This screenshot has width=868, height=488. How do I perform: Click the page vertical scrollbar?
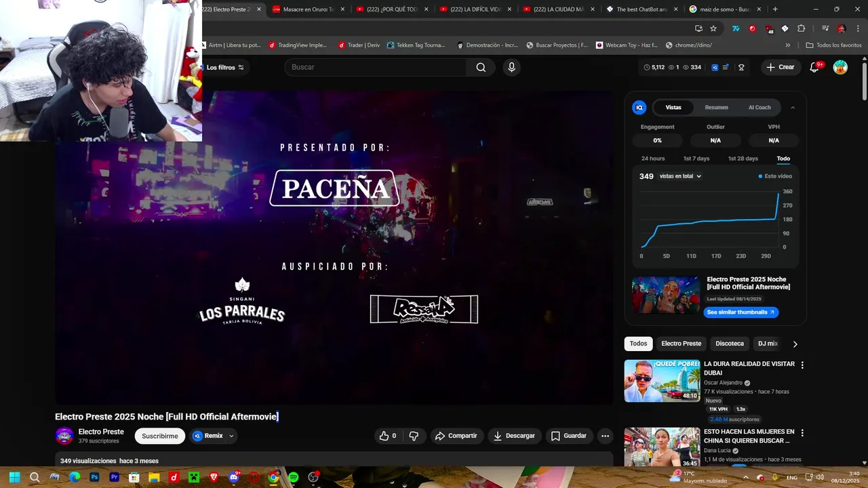click(x=864, y=83)
